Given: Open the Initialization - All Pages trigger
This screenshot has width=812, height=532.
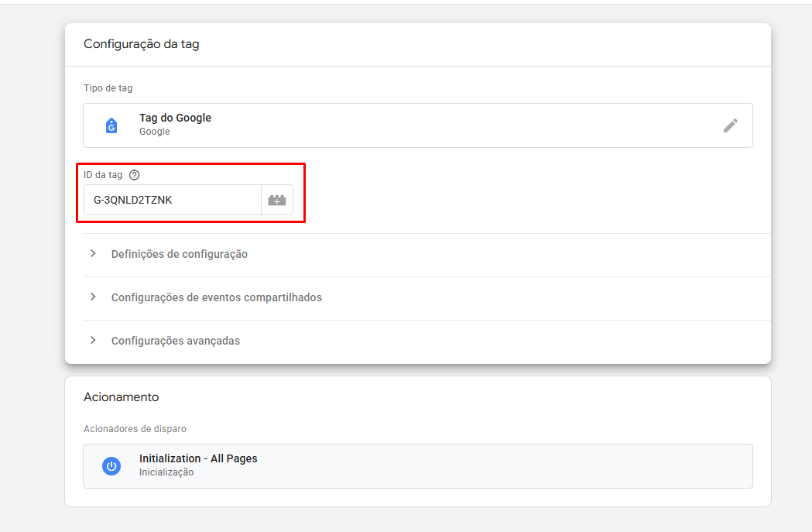Looking at the screenshot, I should 418,466.
